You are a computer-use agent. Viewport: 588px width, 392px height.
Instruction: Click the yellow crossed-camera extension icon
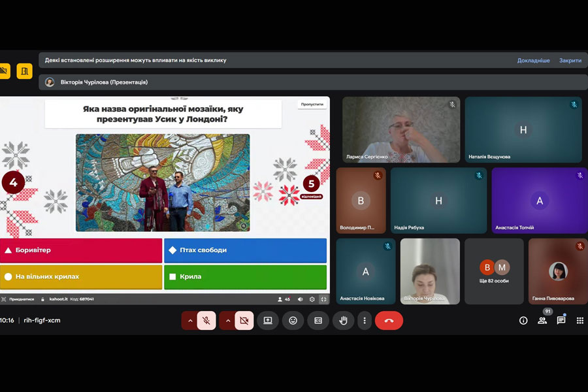[x=4, y=71]
